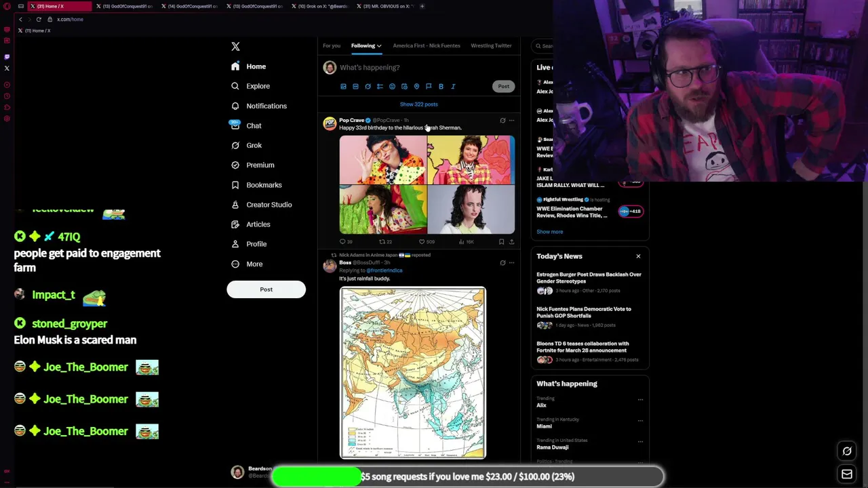Click the x.com/home address bar
This screenshot has width=868, height=488.
(x=70, y=19)
